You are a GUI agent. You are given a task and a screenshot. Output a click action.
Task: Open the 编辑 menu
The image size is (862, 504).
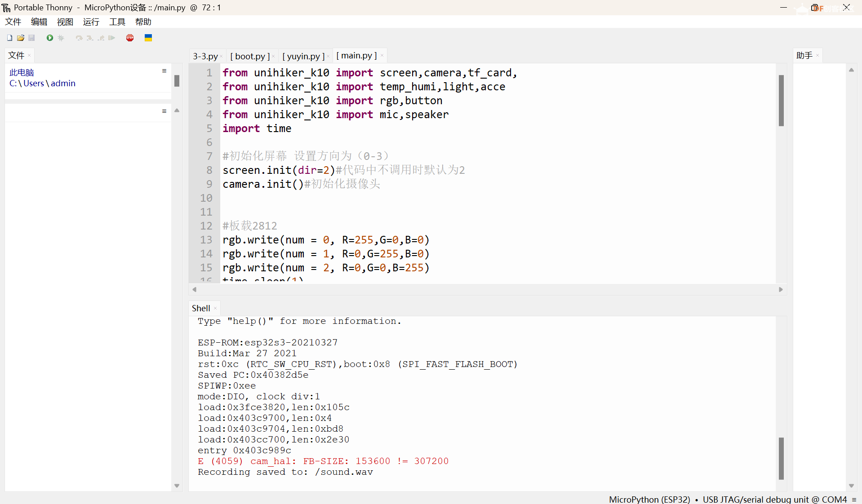[39, 22]
